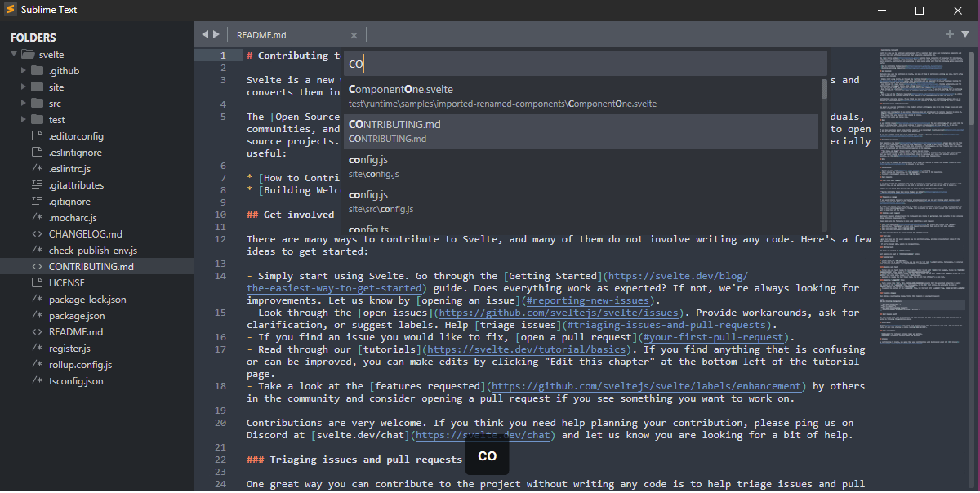Click the .gitignore file icon

pos(37,202)
